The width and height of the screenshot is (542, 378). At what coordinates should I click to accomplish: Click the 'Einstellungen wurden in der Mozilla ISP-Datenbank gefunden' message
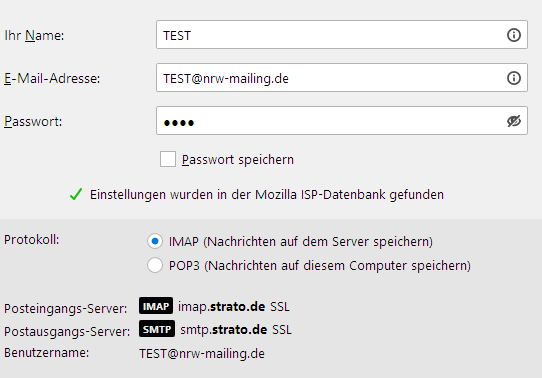pos(267,195)
